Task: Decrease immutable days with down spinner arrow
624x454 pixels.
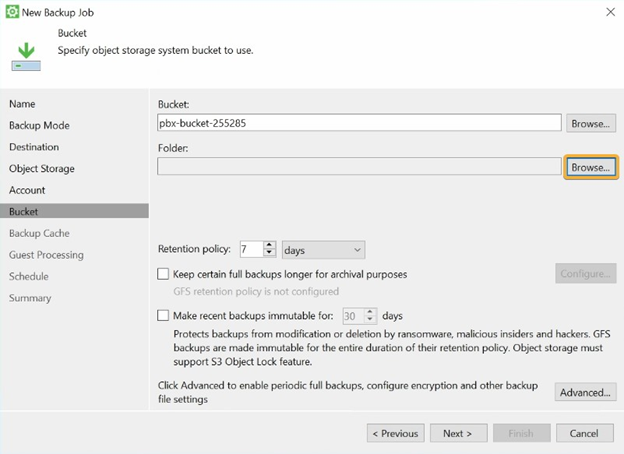Action: click(370, 320)
